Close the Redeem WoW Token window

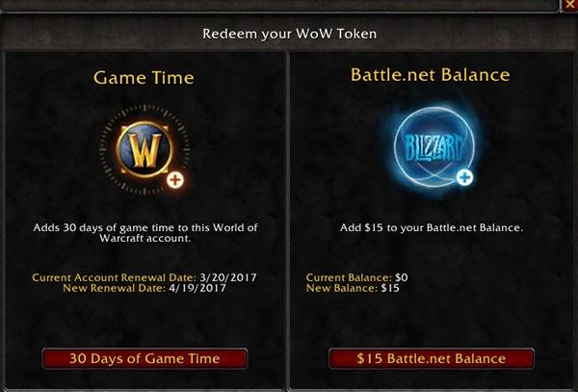570,5
